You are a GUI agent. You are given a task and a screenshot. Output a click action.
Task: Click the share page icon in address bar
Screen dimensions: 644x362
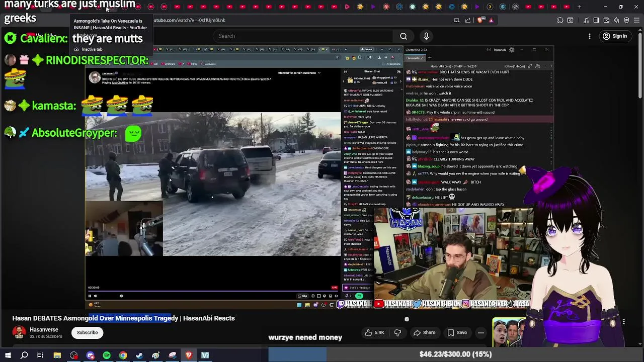tap(468, 20)
